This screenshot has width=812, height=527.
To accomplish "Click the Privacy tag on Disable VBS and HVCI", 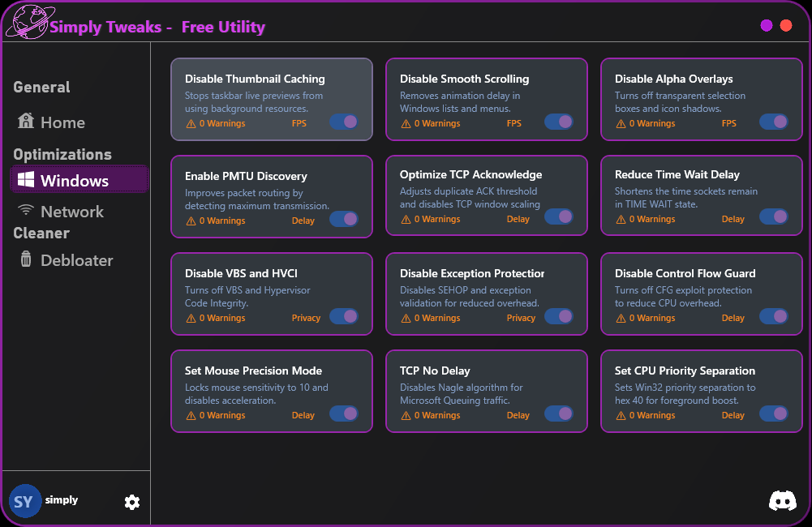I will tap(306, 318).
